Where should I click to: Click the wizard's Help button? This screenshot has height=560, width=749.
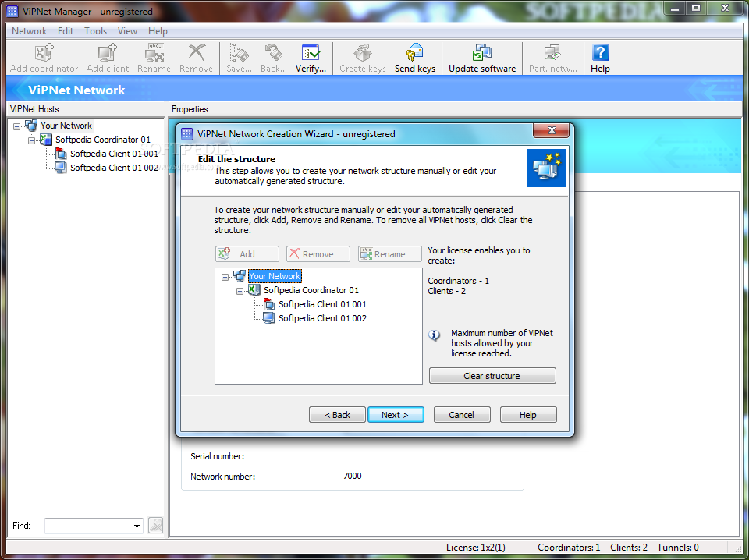coord(528,415)
